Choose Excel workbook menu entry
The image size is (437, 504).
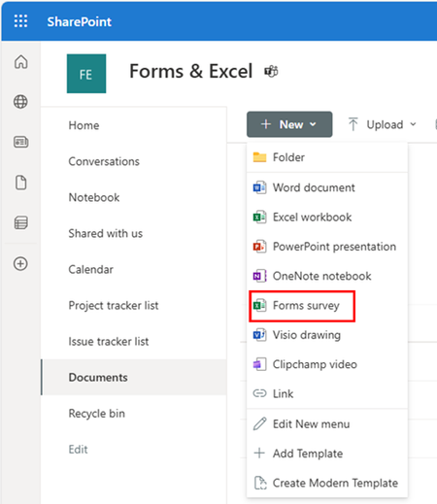tap(327, 217)
